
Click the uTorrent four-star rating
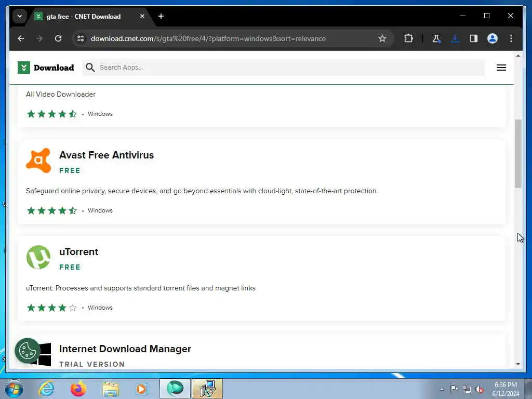52,308
